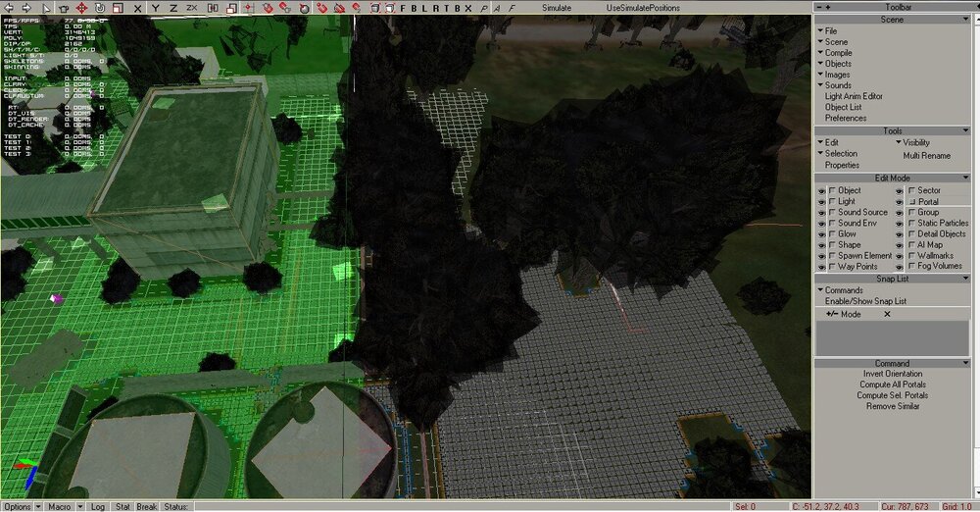The image size is (980, 512).
Task: Click the Zoom Selected cube icon
Action: coord(390,8)
